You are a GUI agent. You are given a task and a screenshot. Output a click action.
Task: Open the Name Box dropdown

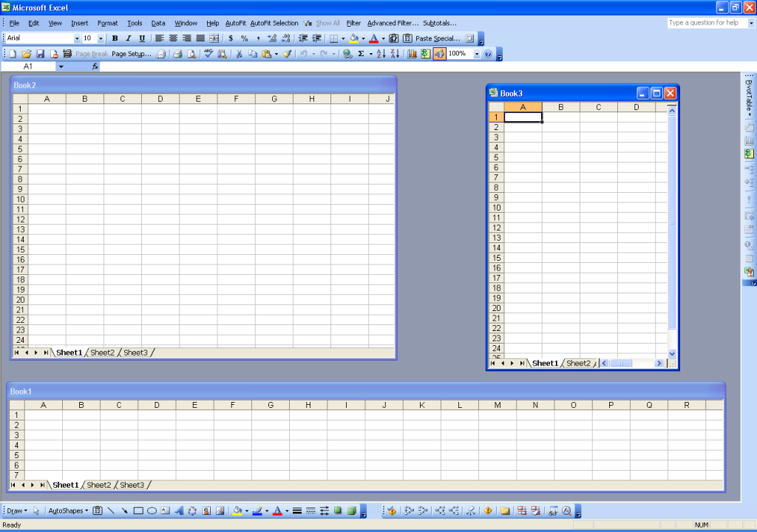pyautogui.click(x=61, y=66)
